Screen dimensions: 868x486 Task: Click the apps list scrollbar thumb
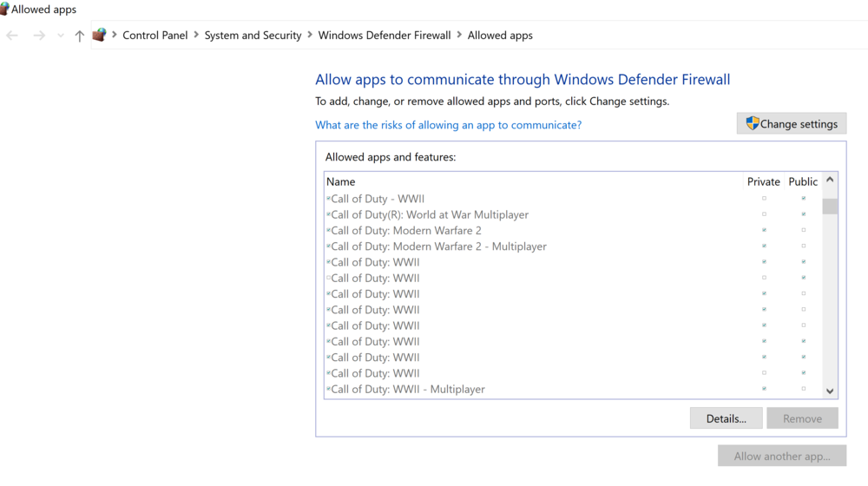tap(830, 207)
